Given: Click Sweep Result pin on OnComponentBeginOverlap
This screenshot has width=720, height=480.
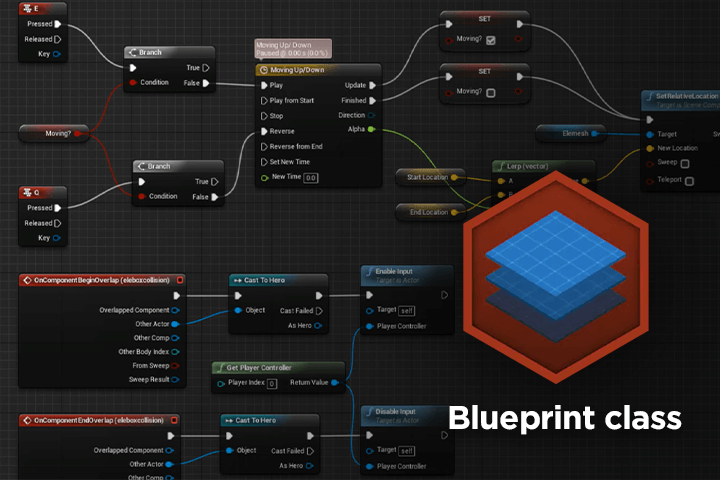Looking at the screenshot, I should point(175,380).
